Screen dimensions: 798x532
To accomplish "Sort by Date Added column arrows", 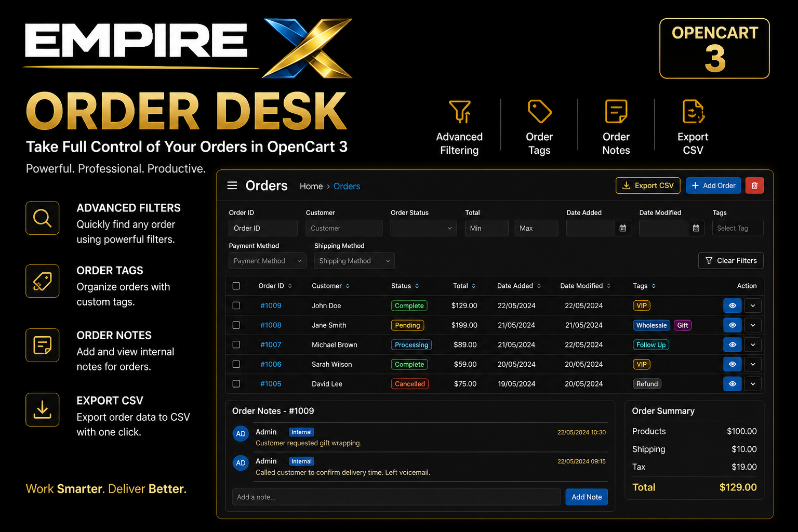I will [539, 286].
